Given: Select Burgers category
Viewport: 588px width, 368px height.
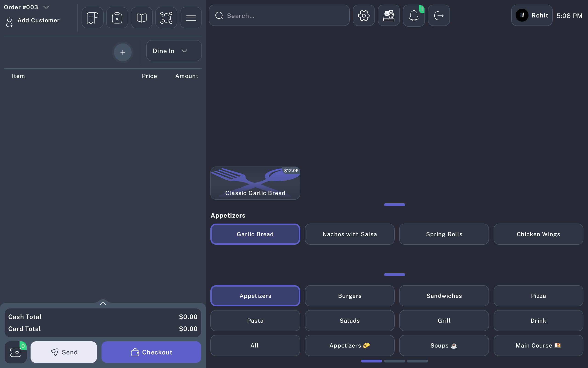Looking at the screenshot, I should (350, 296).
